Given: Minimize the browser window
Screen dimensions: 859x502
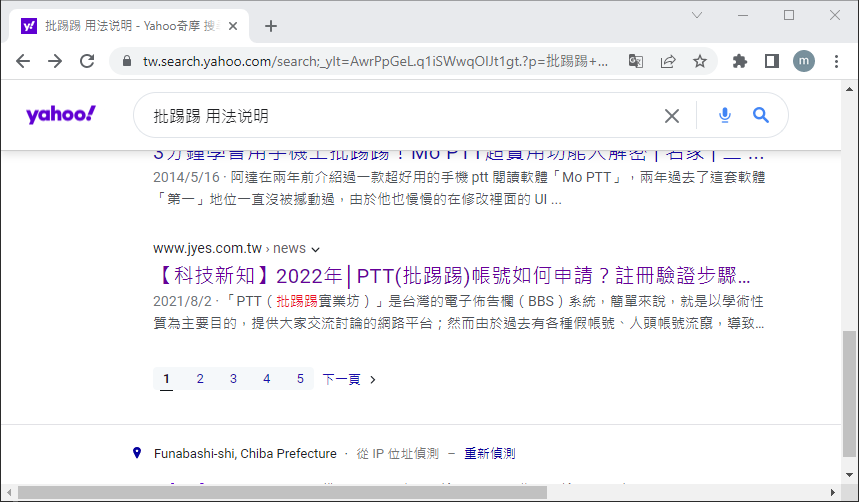Looking at the screenshot, I should [743, 15].
